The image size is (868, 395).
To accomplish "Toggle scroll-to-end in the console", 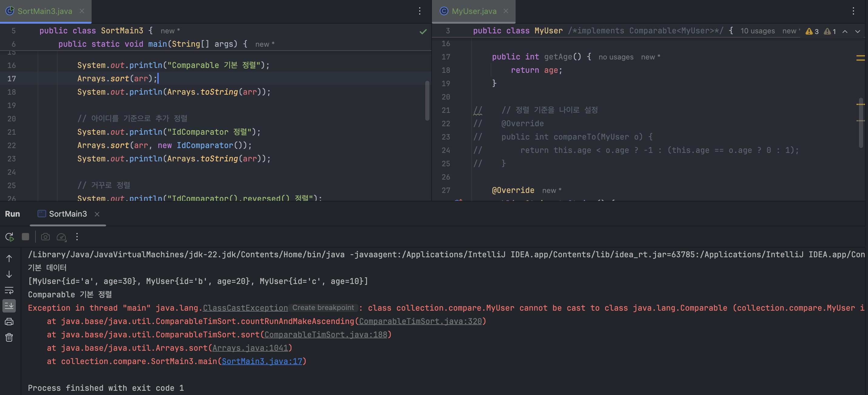I will (x=9, y=306).
